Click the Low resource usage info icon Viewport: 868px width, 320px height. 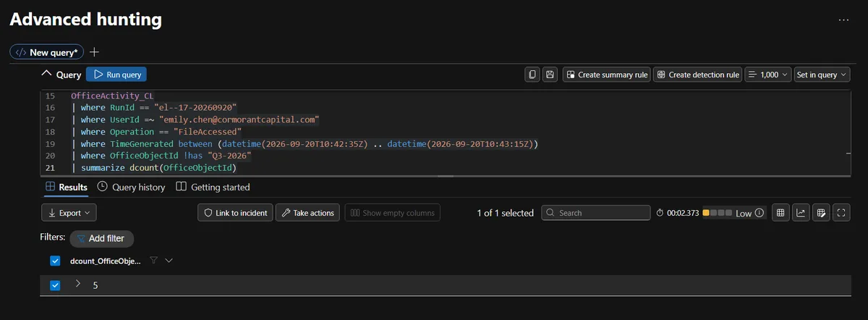coord(759,214)
